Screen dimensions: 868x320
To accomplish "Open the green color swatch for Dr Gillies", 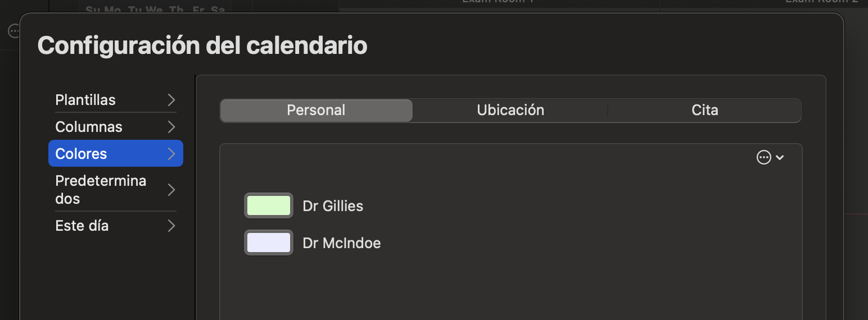I will pos(269,205).
